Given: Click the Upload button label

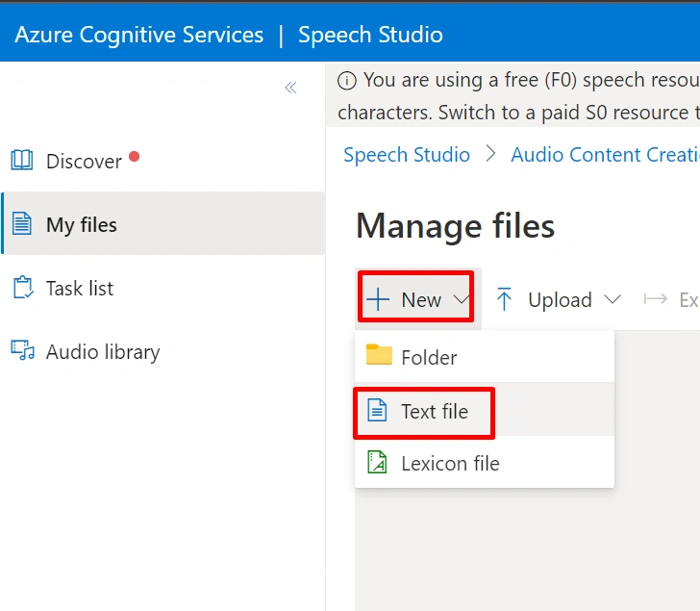Looking at the screenshot, I should coord(560,299).
